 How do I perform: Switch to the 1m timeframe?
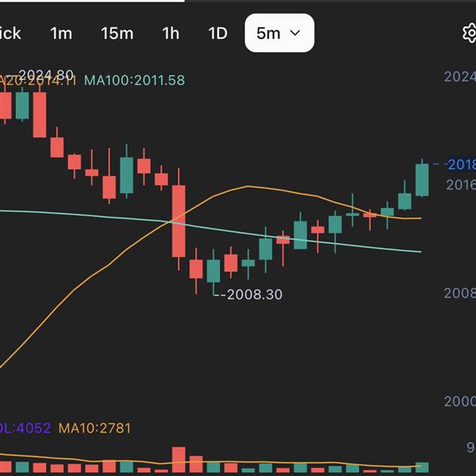61,33
